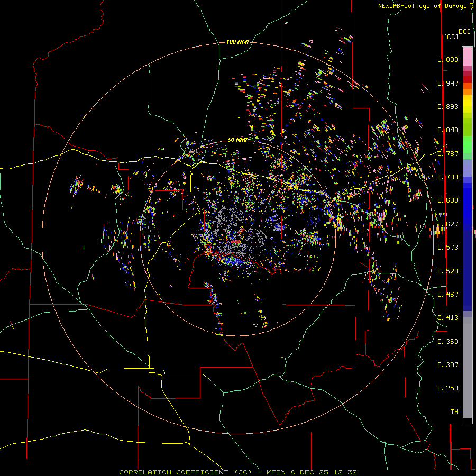
Task: Click the 0.307 scale value
Action: [x=448, y=365]
